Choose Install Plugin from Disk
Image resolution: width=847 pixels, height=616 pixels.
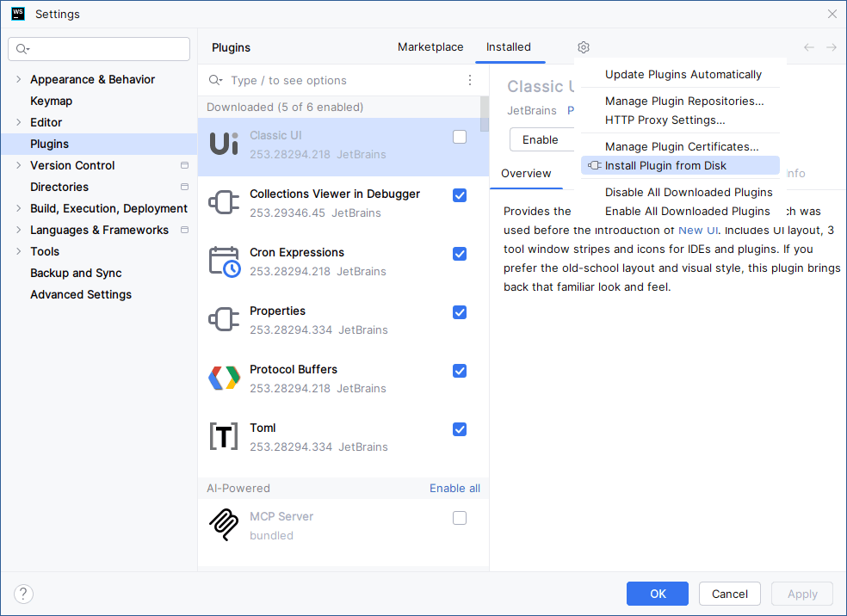click(x=665, y=165)
